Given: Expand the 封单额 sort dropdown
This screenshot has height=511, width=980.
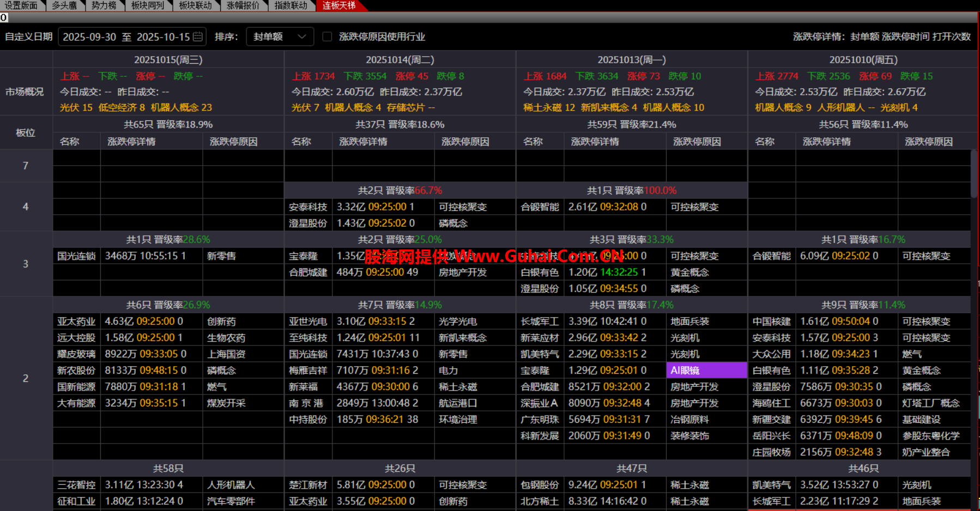Looking at the screenshot, I should tap(280, 37).
